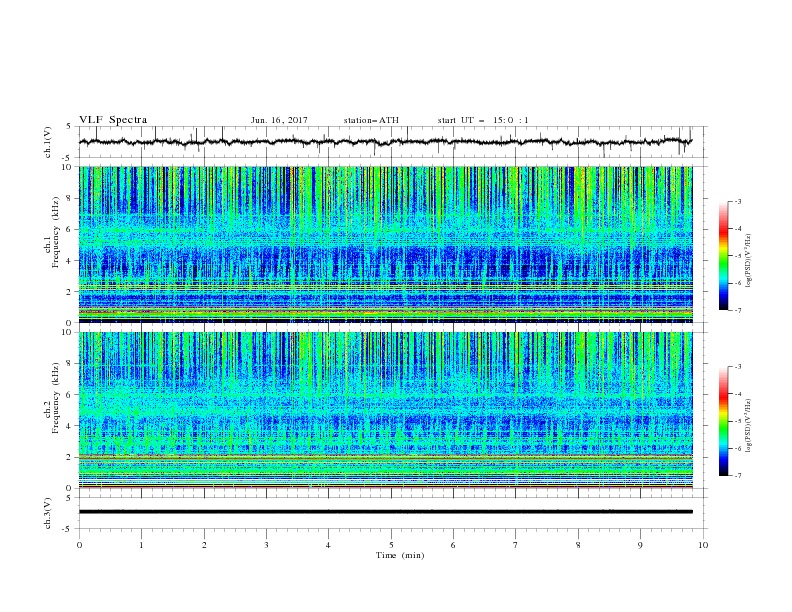The image size is (792, 612).
Task: Click the "-5" tick on ch.1 color bar
Action: (x=737, y=256)
